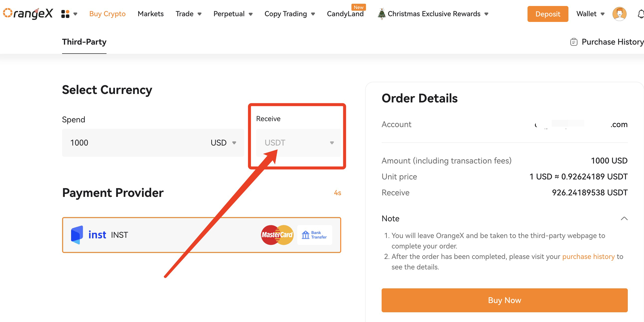Click the Deposit button

tap(548, 14)
